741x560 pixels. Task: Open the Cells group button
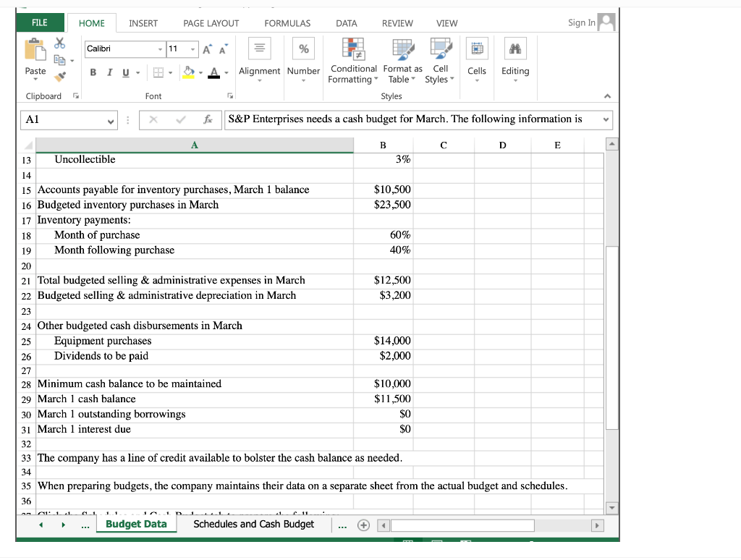477,61
